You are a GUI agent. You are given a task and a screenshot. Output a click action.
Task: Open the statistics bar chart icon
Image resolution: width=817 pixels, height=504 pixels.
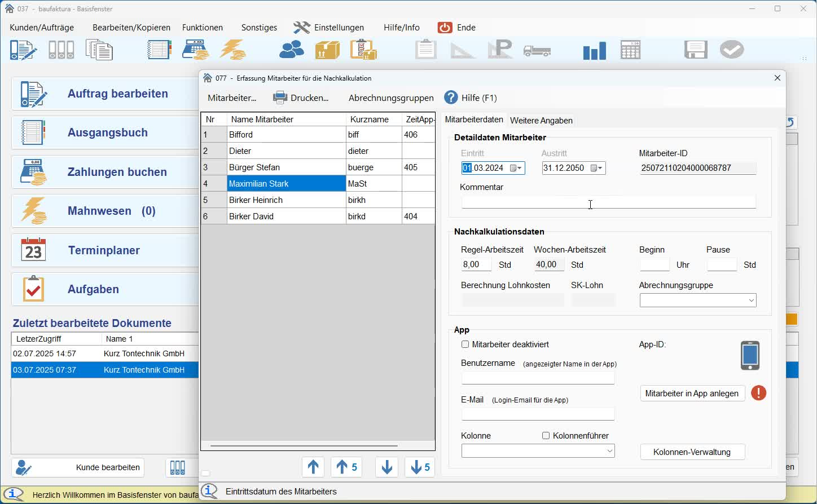click(x=594, y=51)
